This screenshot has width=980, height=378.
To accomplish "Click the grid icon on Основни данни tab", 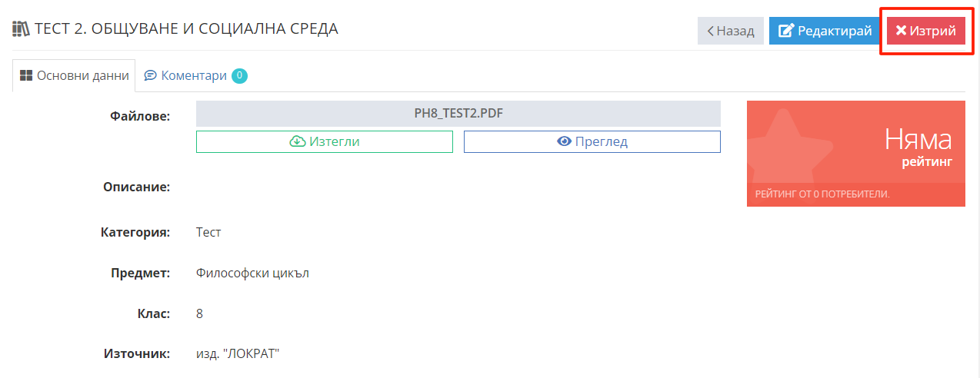I will (x=26, y=75).
